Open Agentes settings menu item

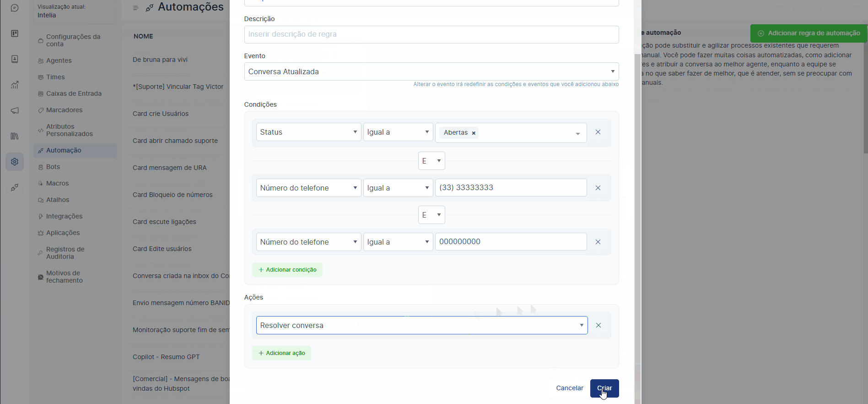pyautogui.click(x=59, y=60)
